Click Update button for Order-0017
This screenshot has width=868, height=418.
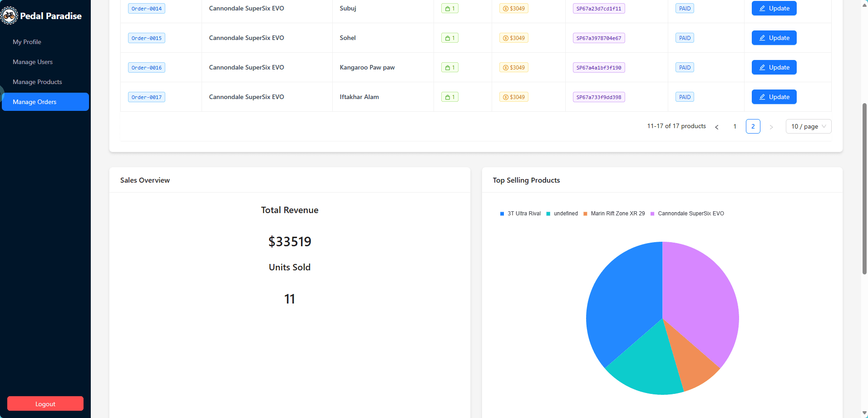click(x=774, y=97)
